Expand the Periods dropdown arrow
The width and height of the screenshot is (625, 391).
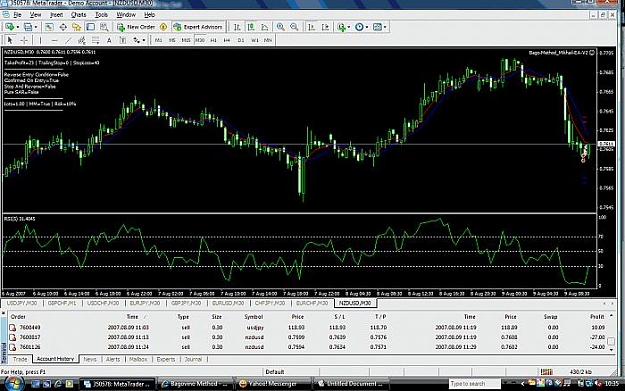click(x=367, y=27)
